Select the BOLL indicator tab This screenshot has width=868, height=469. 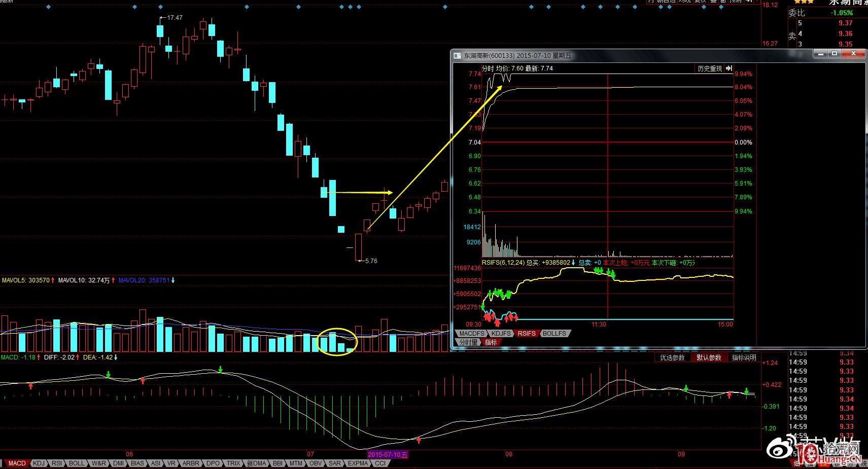tap(77, 463)
